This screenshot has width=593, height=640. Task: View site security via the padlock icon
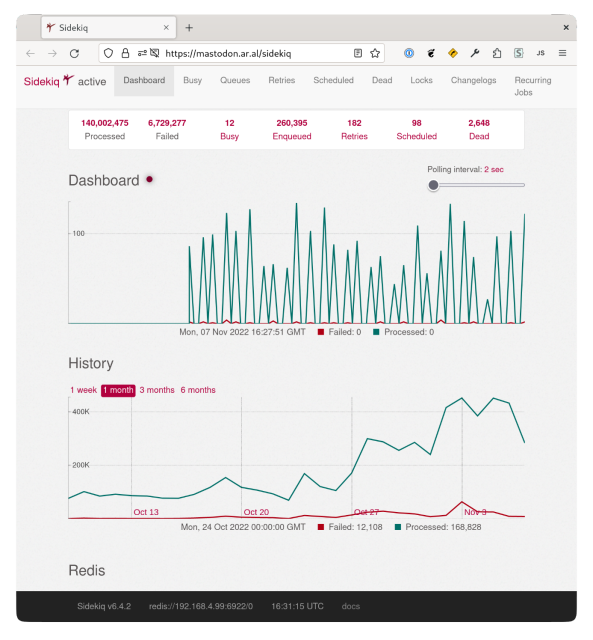tap(125, 53)
